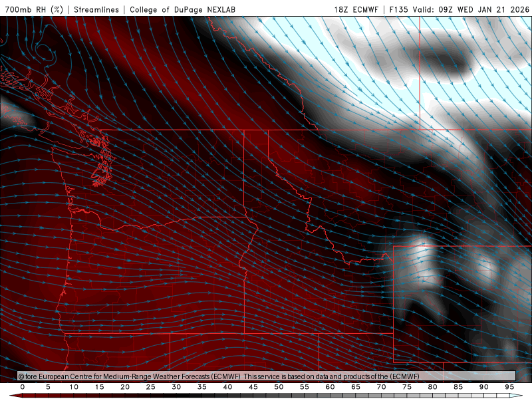The width and height of the screenshot is (532, 399).
Task: Click the '700mb RH (%)' title text
Action: (x=35, y=9)
